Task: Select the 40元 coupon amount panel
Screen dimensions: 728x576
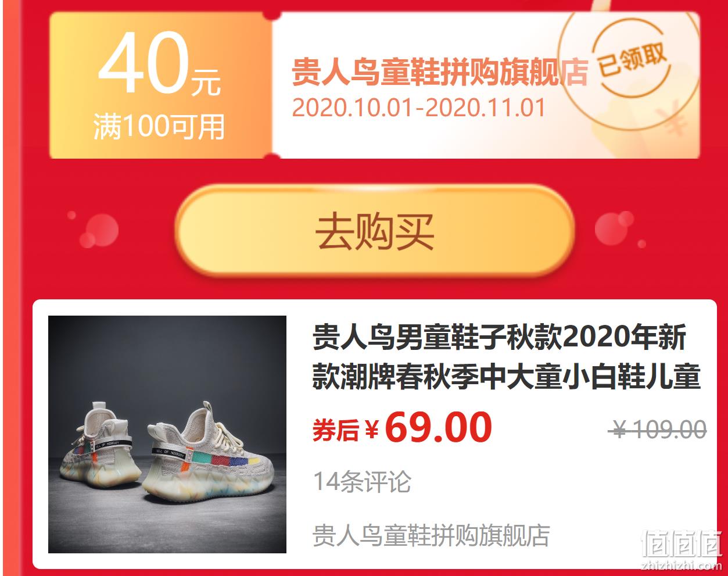Action: tap(160, 85)
